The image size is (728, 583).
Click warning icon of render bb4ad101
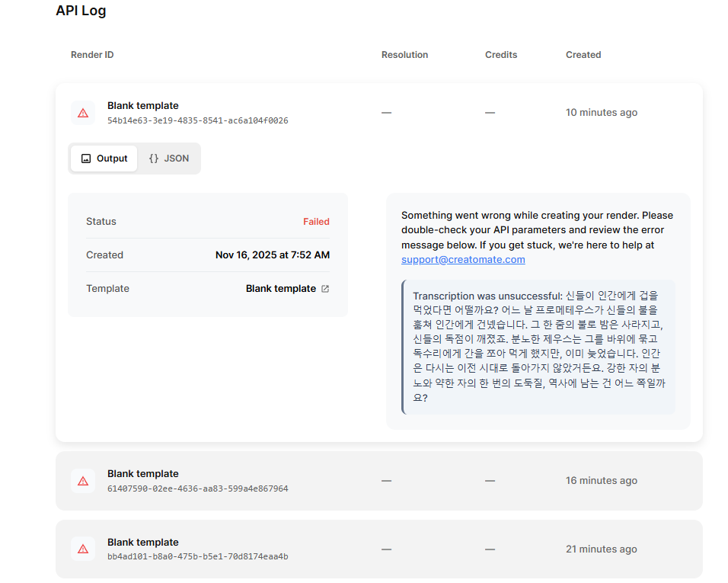pos(83,549)
